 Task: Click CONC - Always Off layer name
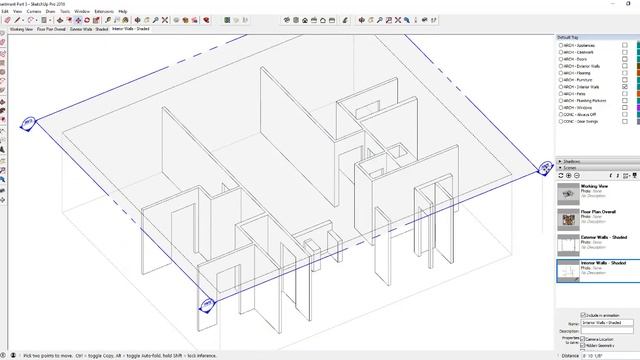click(580, 115)
